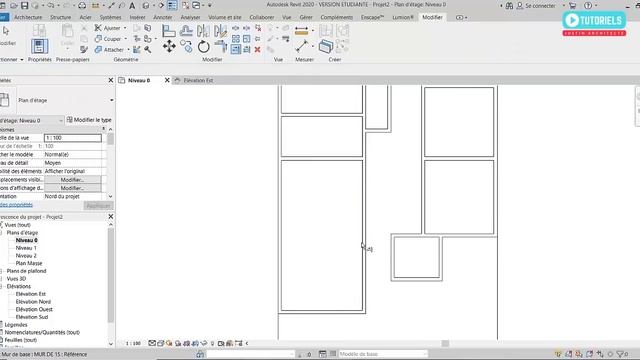Open the Architecture ribbon tab

coord(28,18)
